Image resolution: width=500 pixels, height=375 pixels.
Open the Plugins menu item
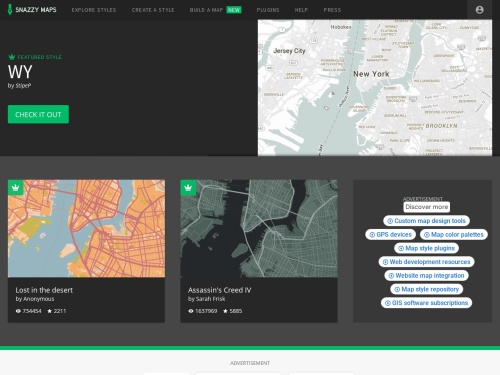click(x=268, y=10)
